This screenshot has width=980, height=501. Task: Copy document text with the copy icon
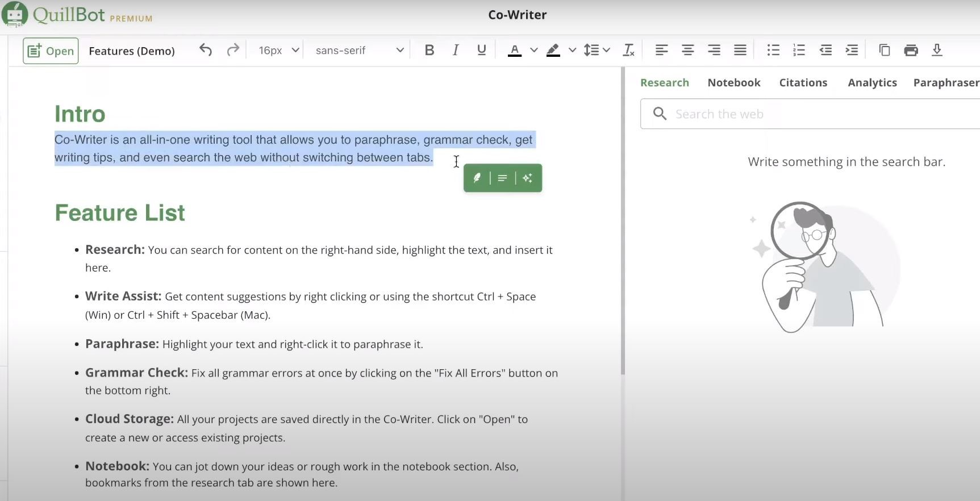click(885, 51)
